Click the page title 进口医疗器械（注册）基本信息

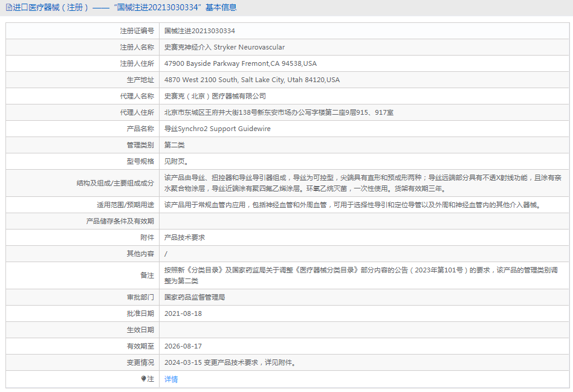pyautogui.click(x=125, y=7)
